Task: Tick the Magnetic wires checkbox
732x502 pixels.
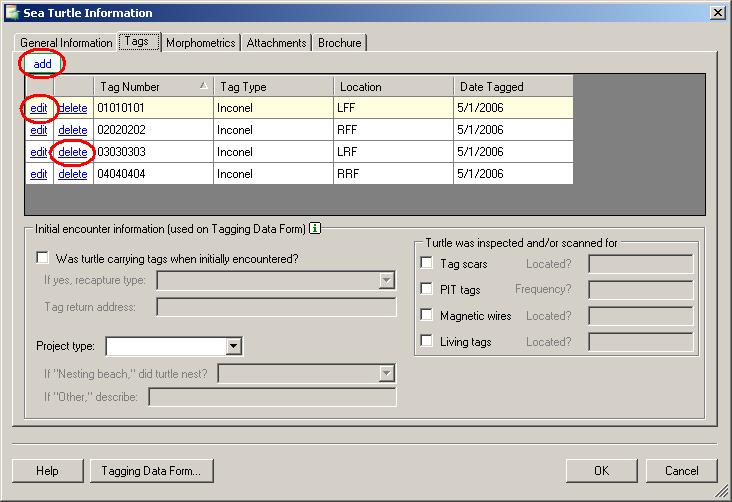Action: point(427,316)
